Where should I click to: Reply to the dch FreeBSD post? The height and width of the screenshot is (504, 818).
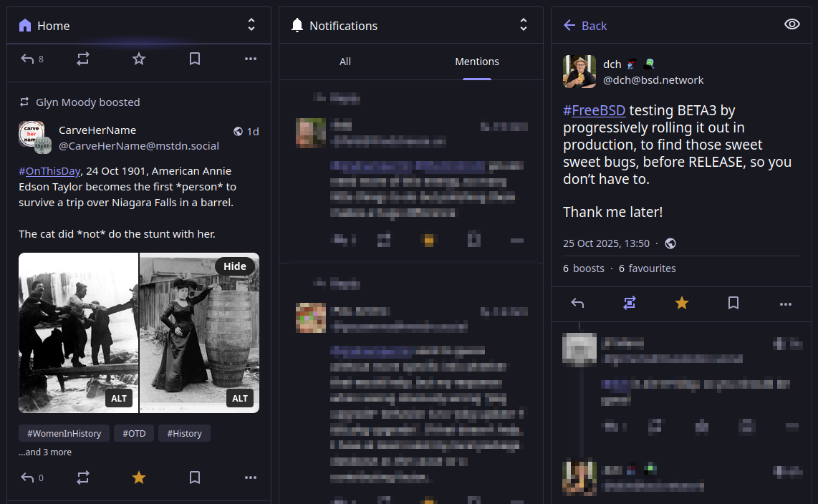click(577, 304)
